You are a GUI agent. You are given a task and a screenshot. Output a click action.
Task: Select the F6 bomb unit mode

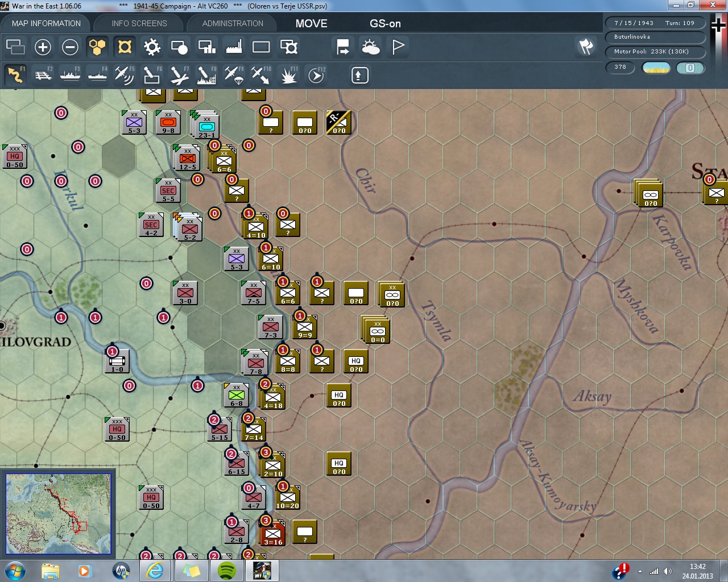point(152,75)
